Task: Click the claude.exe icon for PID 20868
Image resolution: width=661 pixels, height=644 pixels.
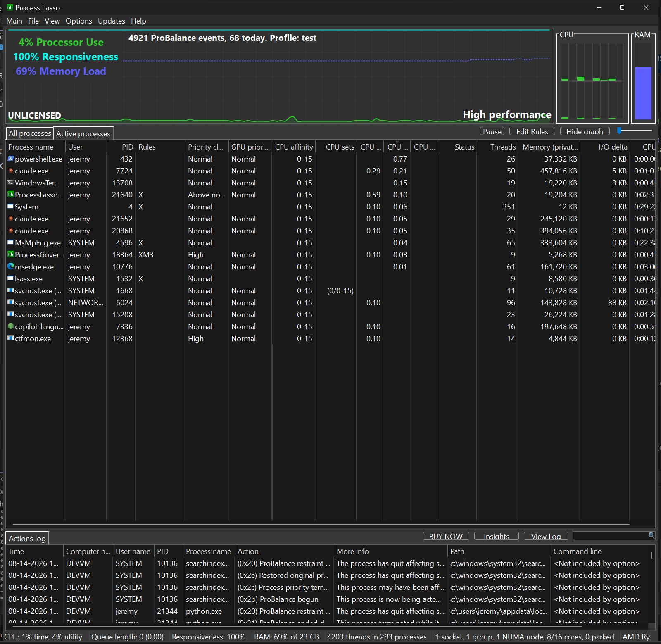Action: 11,231
